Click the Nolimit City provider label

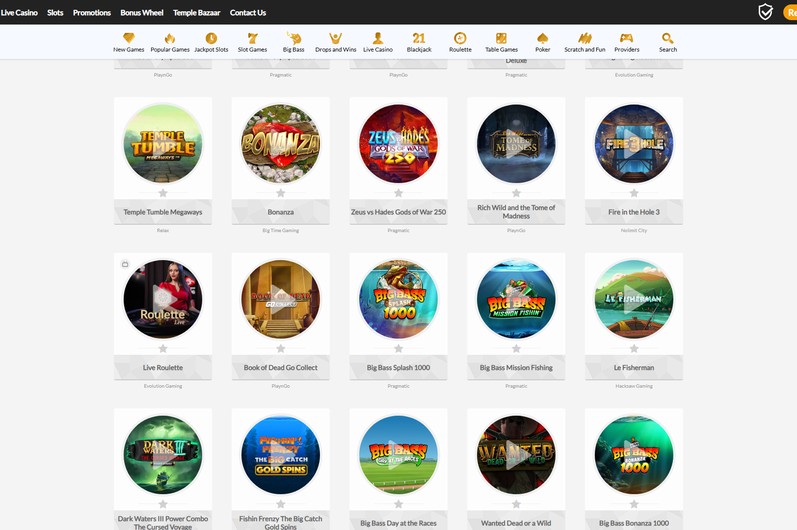pos(634,231)
